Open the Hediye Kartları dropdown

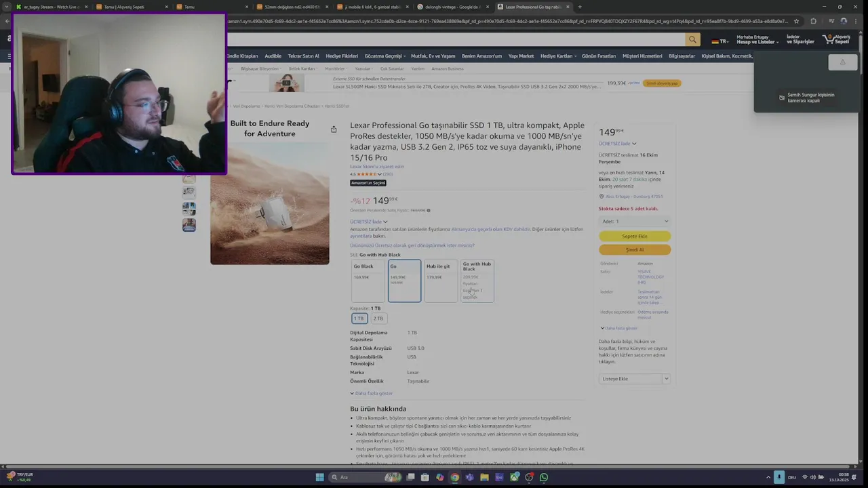[559, 56]
